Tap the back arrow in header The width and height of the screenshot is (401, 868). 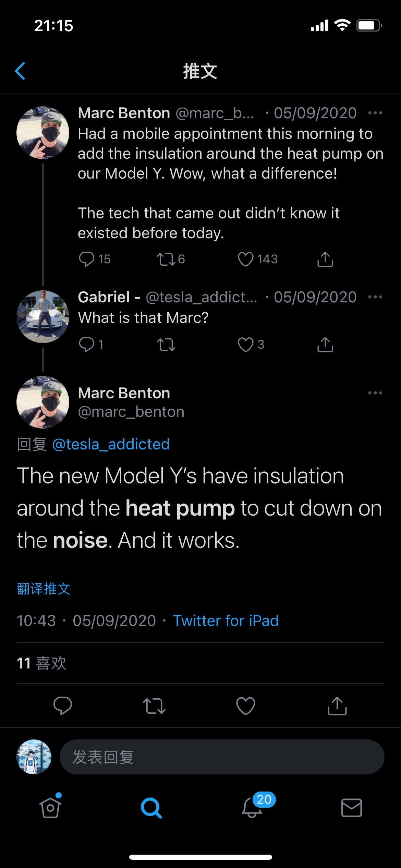20,71
